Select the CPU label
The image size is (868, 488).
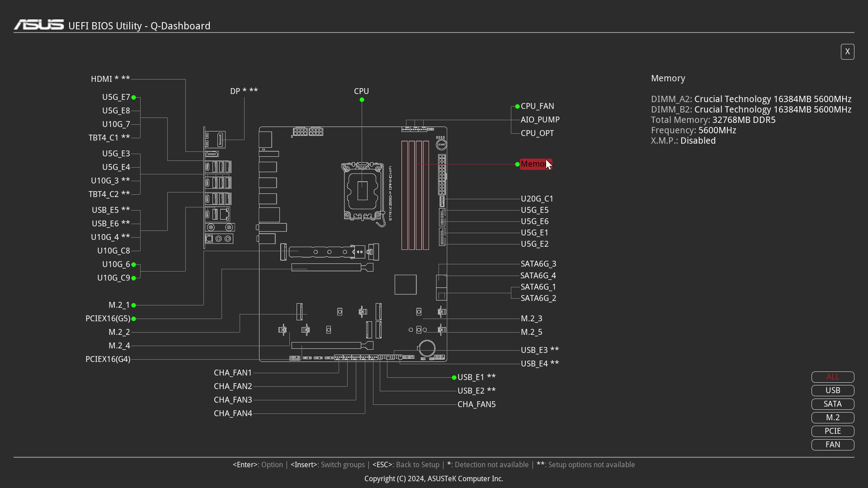(x=361, y=91)
